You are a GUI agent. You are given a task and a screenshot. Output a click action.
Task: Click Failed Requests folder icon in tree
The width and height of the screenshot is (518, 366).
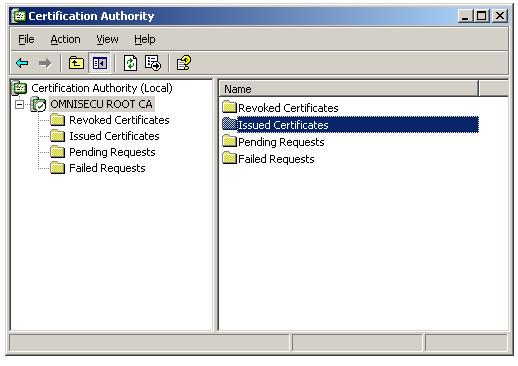click(x=57, y=168)
